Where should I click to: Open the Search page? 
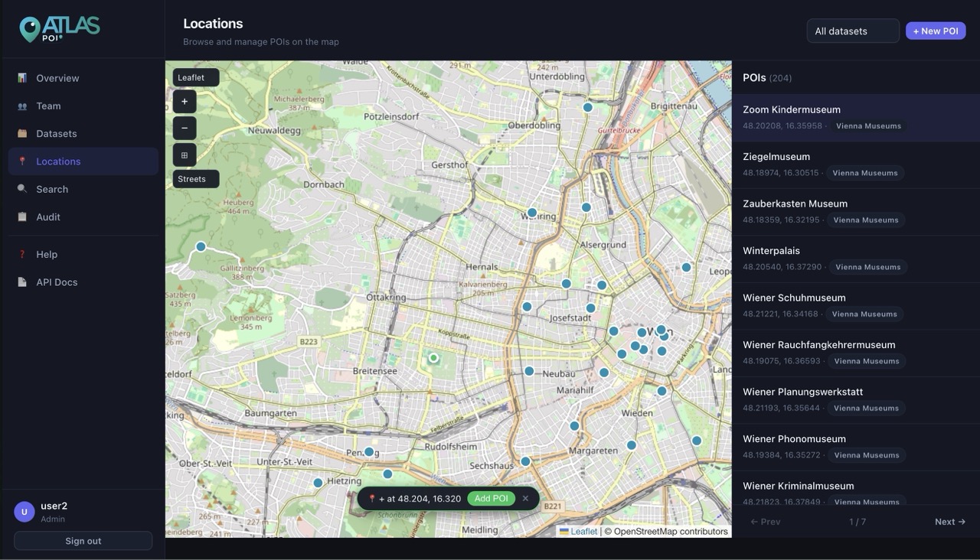pyautogui.click(x=83, y=189)
